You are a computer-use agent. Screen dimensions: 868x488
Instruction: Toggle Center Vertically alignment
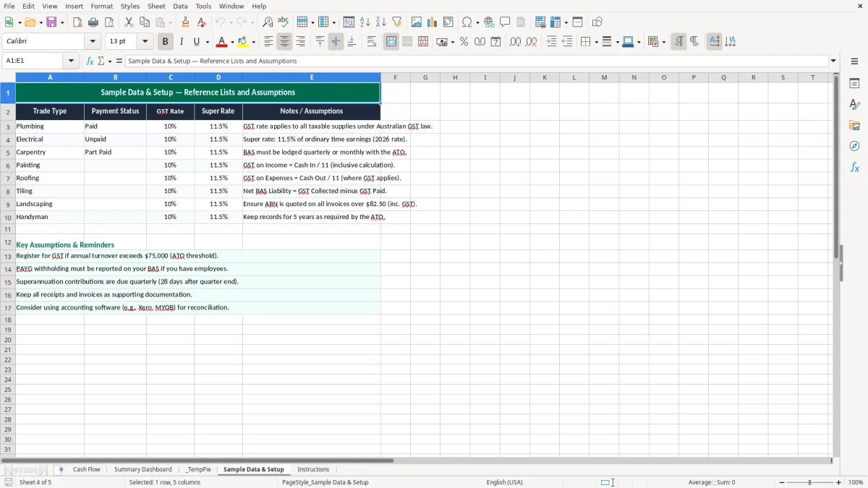click(336, 42)
